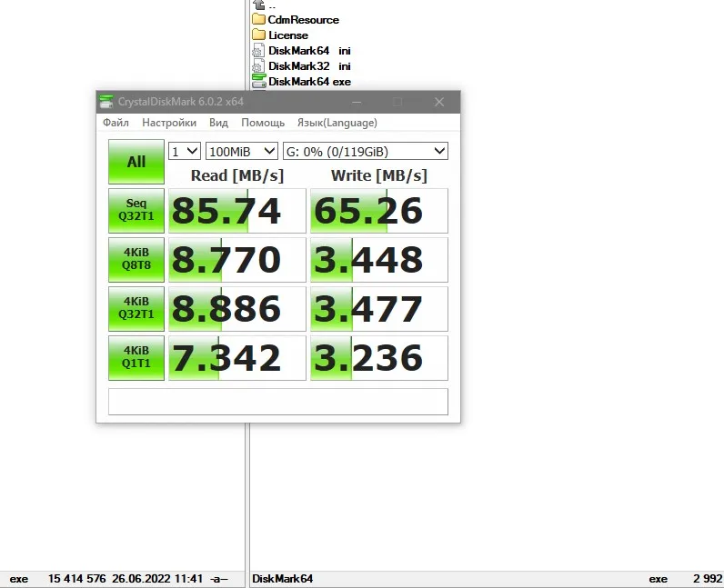
Task: Start the Seq Q32T1 test
Action: 136,211
